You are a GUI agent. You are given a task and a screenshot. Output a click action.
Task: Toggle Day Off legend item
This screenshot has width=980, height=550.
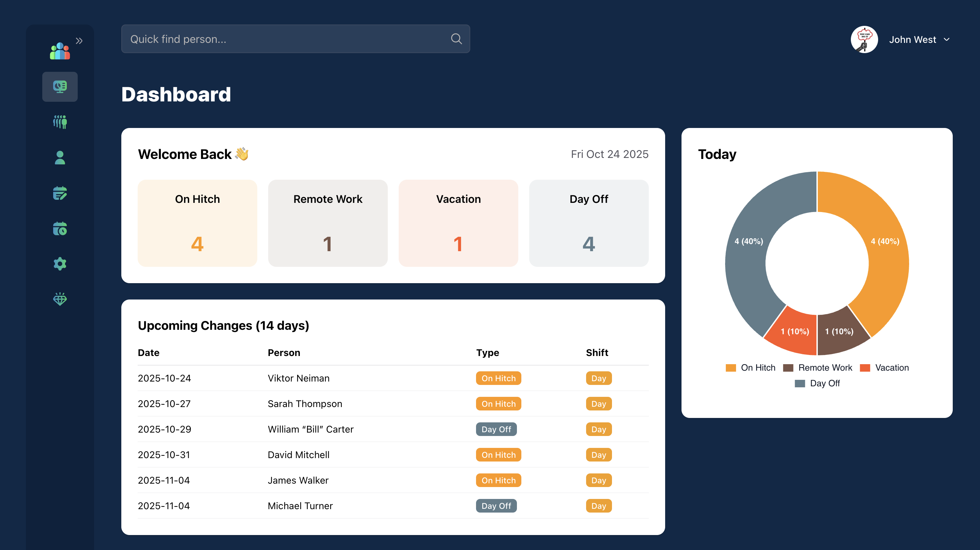point(824,383)
